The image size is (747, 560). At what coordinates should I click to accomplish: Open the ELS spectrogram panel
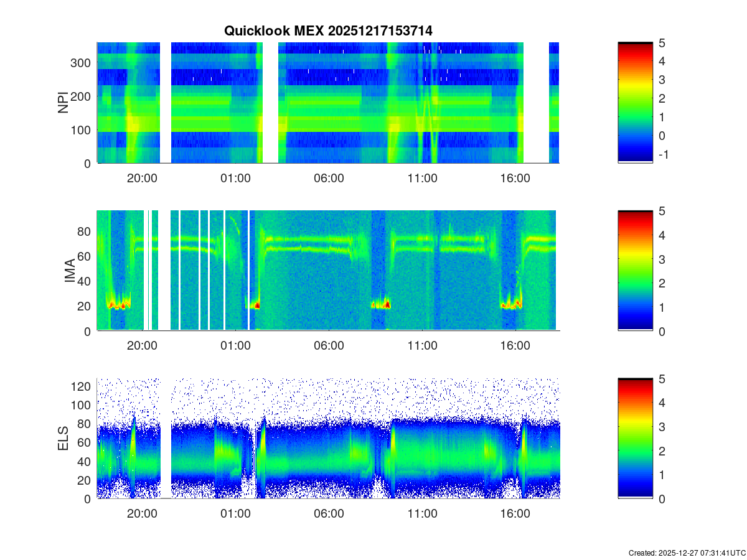(328, 439)
